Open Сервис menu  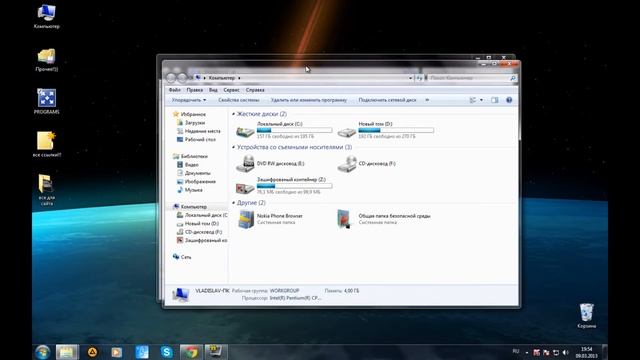(231, 90)
